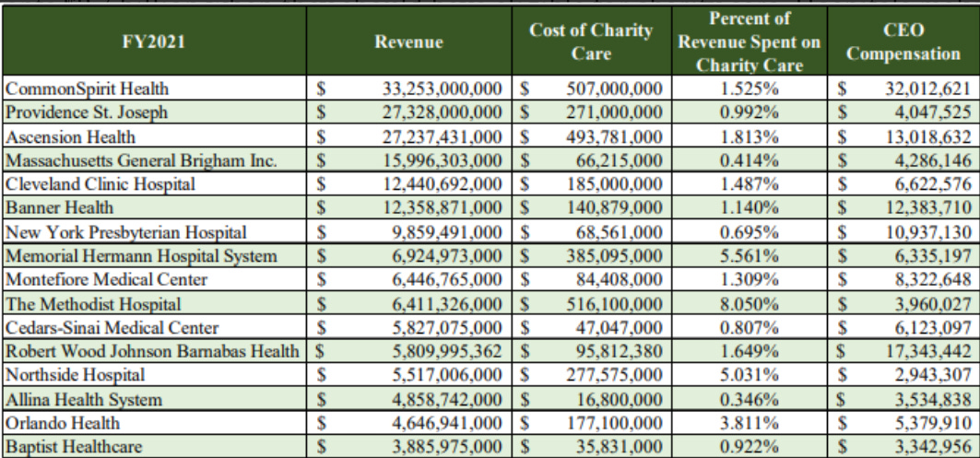The width and height of the screenshot is (980, 458).
Task: Select the 1.813% percentage cell
Action: click(750, 135)
